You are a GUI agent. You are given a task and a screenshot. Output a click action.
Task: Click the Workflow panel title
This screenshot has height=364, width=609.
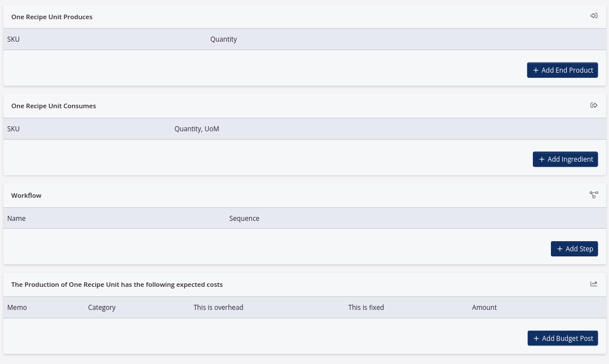27,196
